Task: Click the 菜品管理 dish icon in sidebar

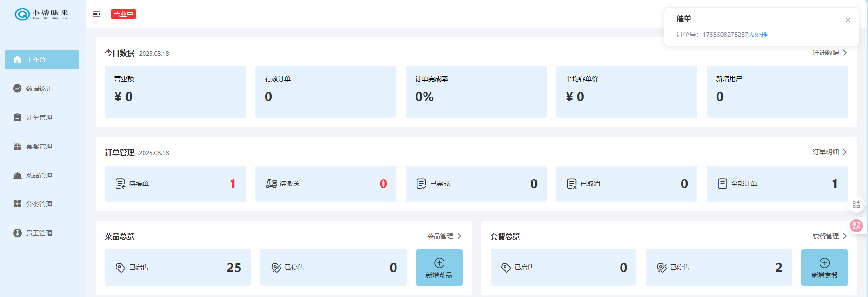Action: pos(17,175)
